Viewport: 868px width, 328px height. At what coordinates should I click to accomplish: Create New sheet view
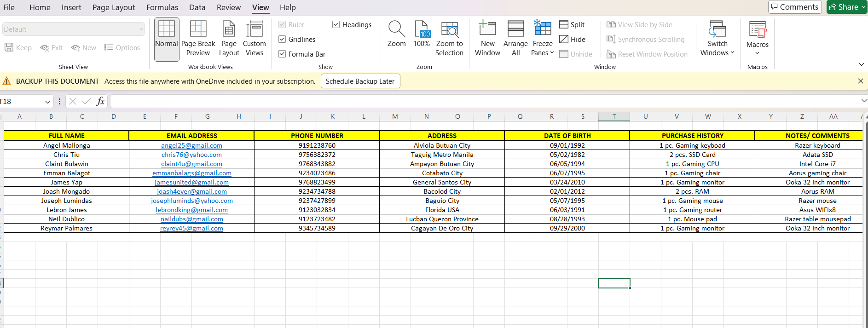point(84,48)
